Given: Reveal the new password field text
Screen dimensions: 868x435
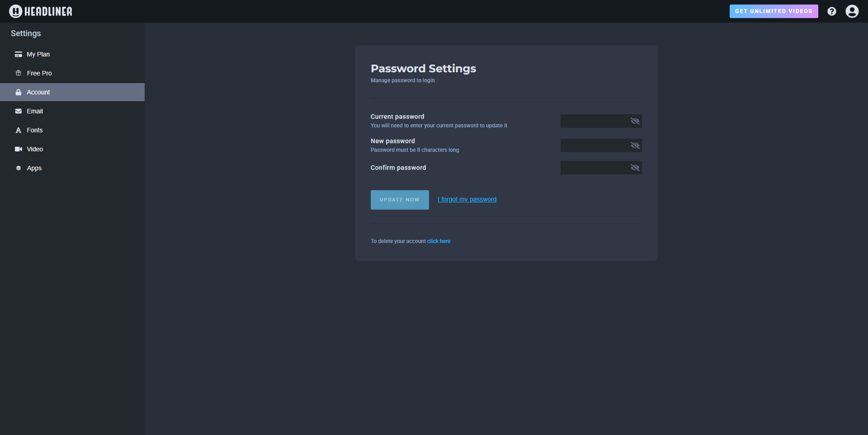Looking at the screenshot, I should click(x=635, y=145).
